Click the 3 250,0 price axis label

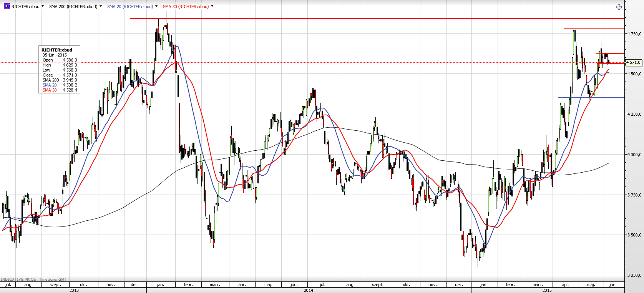(634, 275)
